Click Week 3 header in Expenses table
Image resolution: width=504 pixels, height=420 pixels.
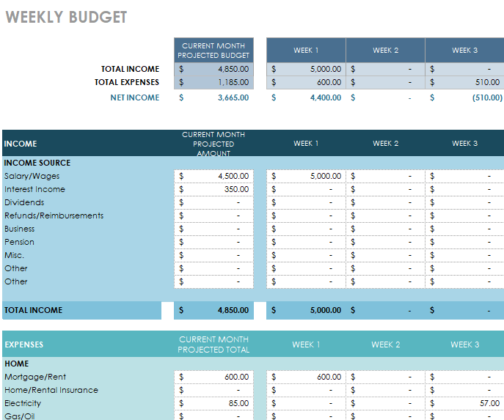click(464, 345)
